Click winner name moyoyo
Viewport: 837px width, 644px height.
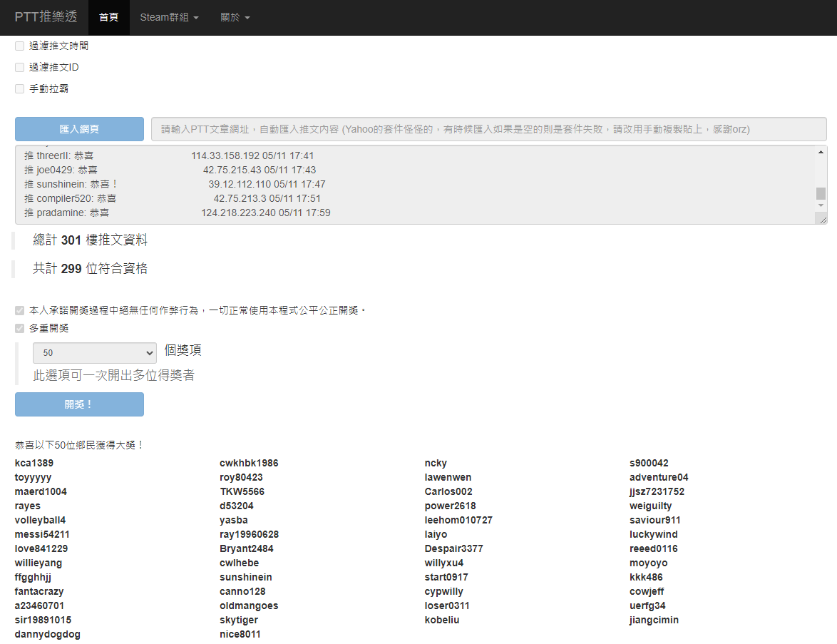649,563
